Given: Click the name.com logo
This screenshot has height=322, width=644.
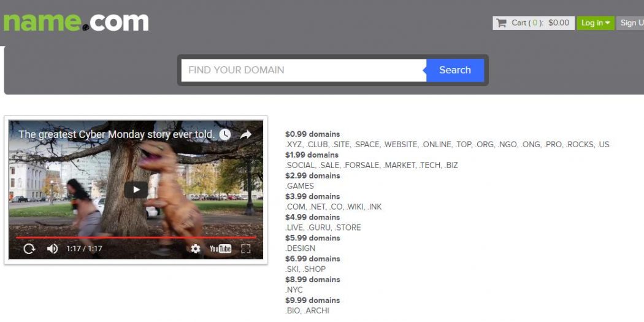Looking at the screenshot, I should (76, 22).
